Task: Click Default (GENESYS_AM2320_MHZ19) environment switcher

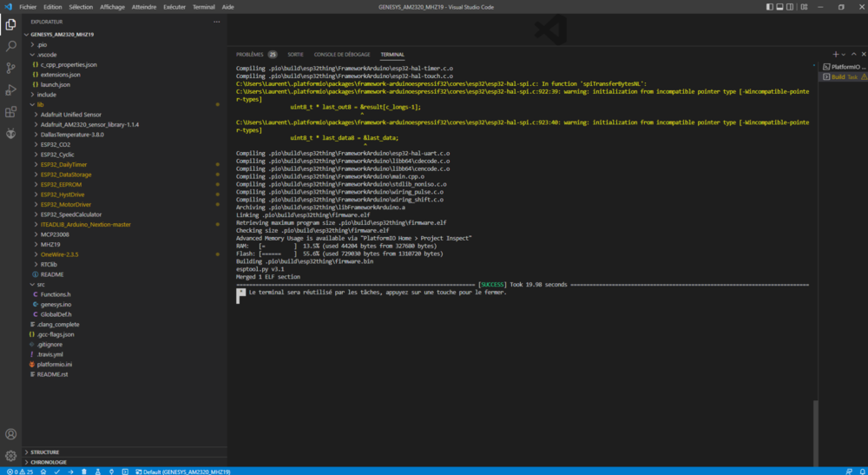Action: click(x=182, y=472)
